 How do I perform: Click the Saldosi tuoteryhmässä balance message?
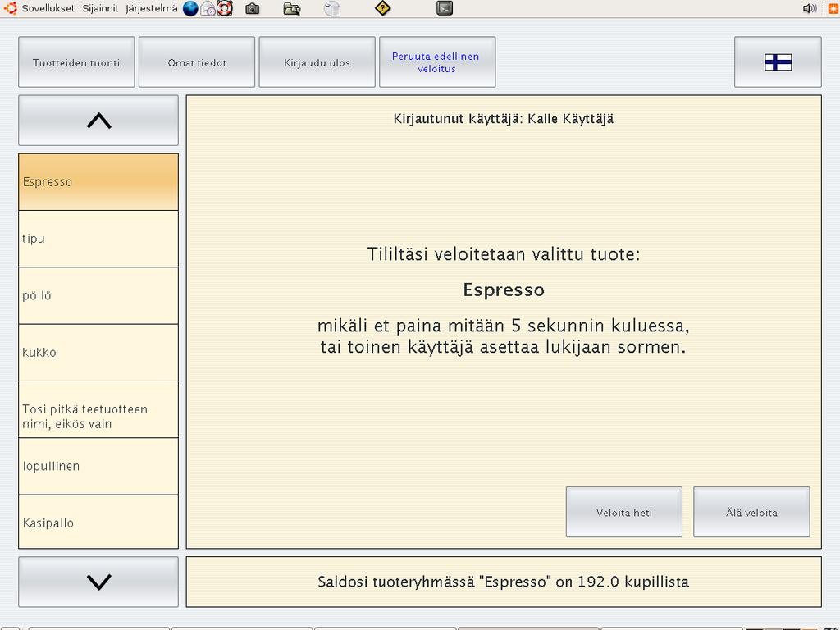(x=504, y=582)
